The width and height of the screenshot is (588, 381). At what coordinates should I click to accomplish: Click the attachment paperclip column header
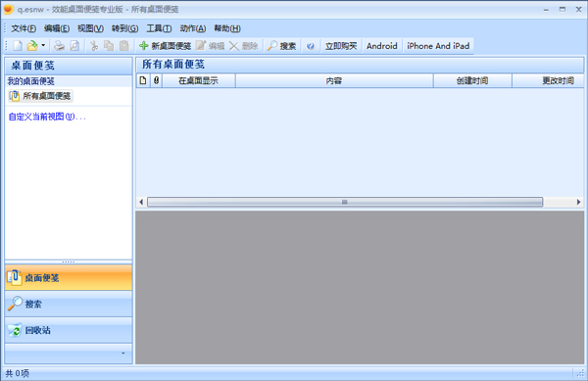(156, 80)
